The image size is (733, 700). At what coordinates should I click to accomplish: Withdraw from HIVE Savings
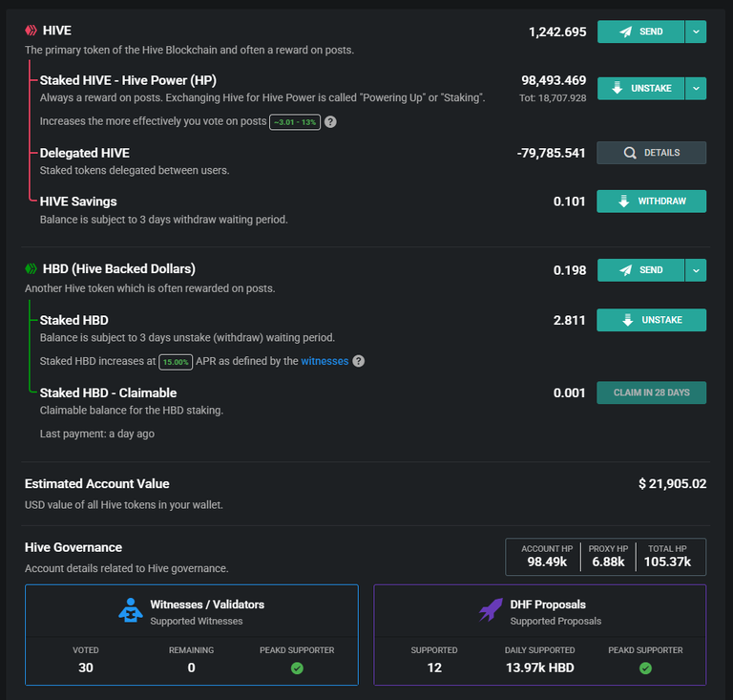[651, 202]
